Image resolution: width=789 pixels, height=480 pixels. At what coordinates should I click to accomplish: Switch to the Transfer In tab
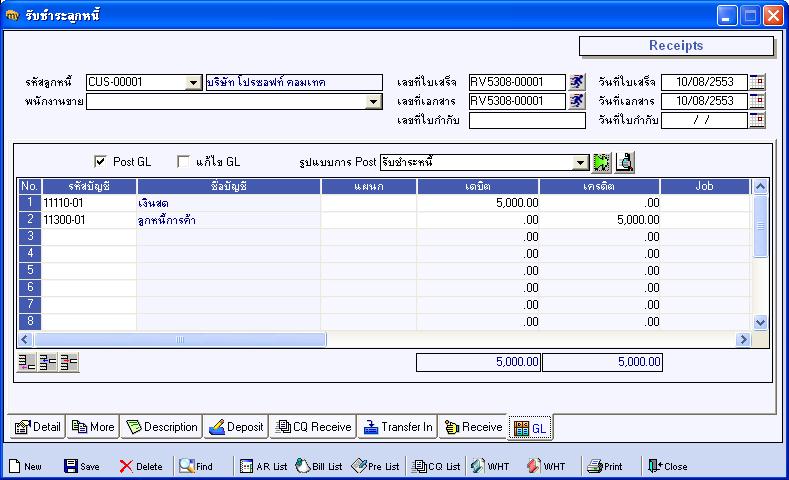398,427
